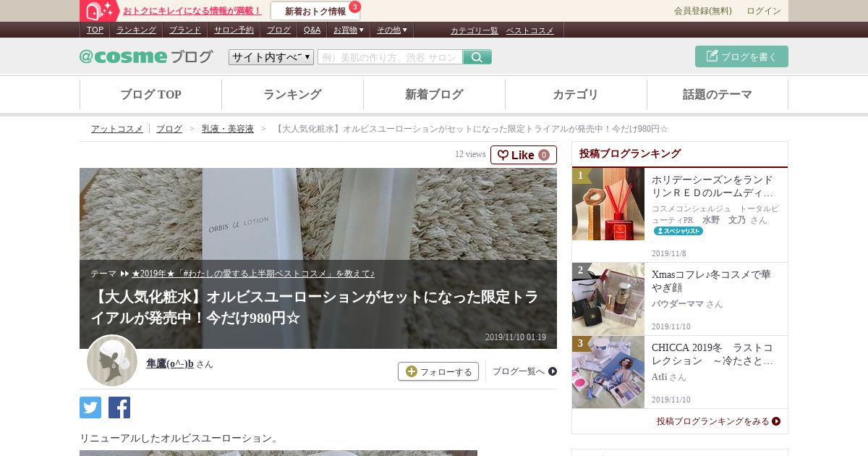Open ブログ in top dark navigation
This screenshot has height=456, width=868.
tap(278, 30)
